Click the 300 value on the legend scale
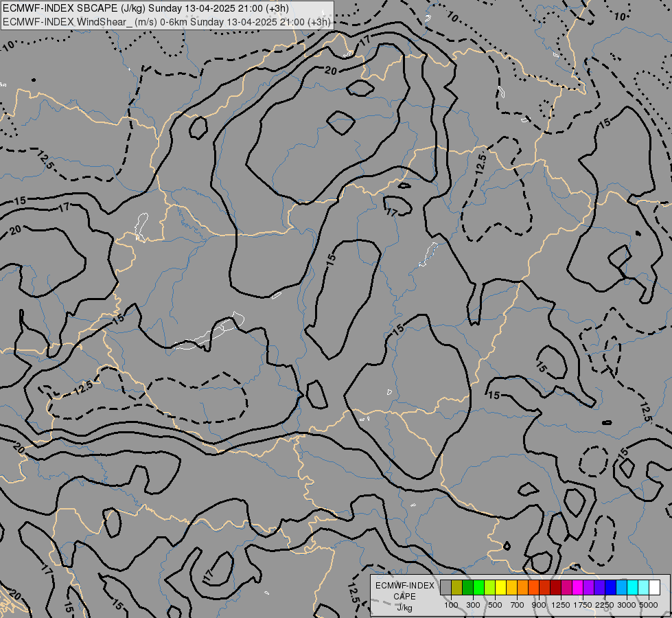672x618 pixels. pyautogui.click(x=473, y=605)
